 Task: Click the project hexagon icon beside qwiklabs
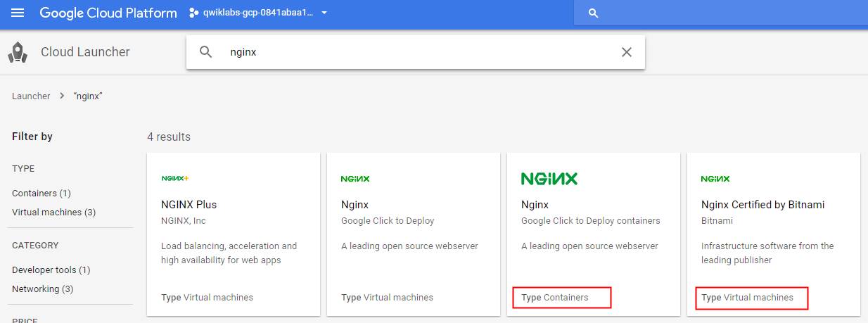pyautogui.click(x=195, y=13)
